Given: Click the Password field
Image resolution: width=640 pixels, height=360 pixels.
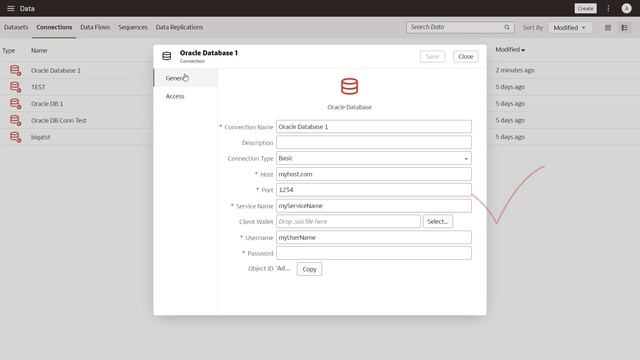Looking at the screenshot, I should pyautogui.click(x=374, y=253).
